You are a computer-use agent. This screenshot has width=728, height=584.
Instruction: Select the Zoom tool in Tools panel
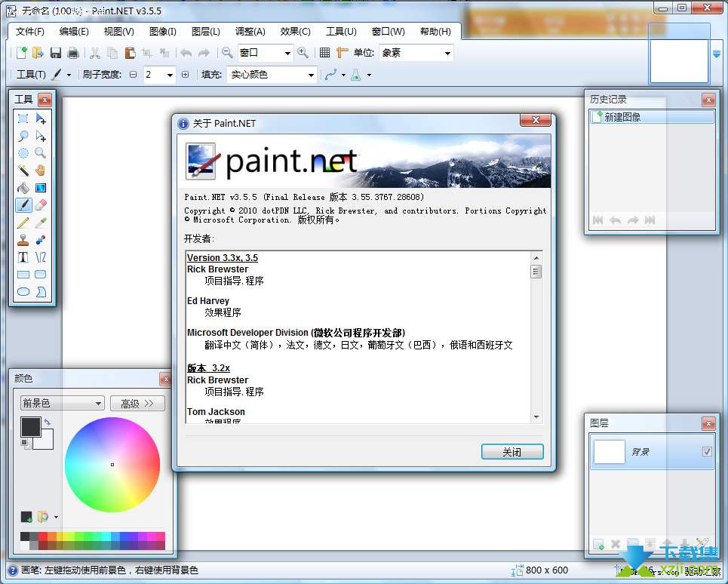(41, 153)
